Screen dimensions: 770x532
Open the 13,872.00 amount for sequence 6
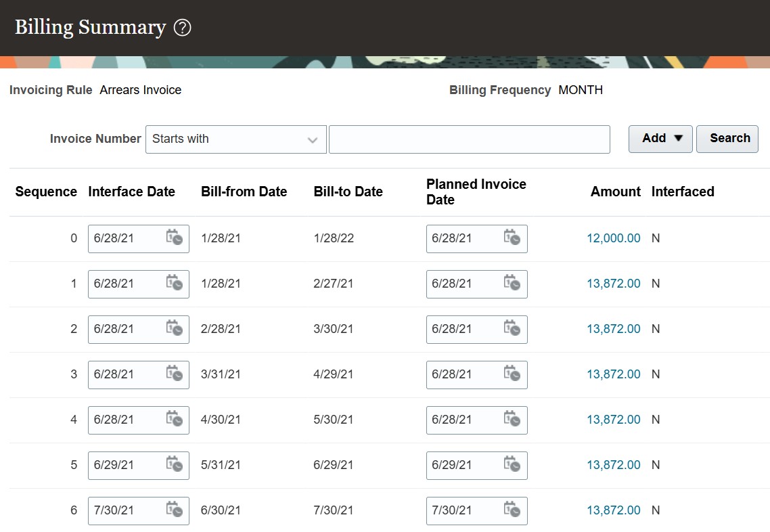(x=613, y=510)
